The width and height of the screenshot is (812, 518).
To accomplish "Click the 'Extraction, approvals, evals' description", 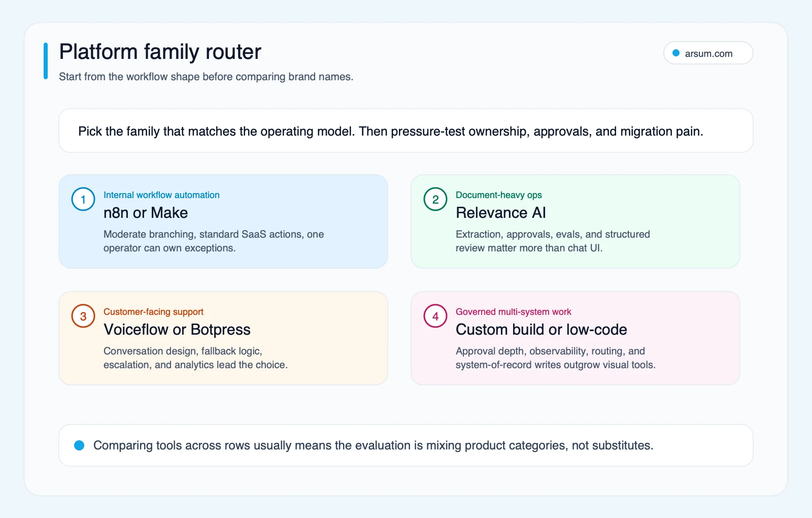I will (x=553, y=241).
